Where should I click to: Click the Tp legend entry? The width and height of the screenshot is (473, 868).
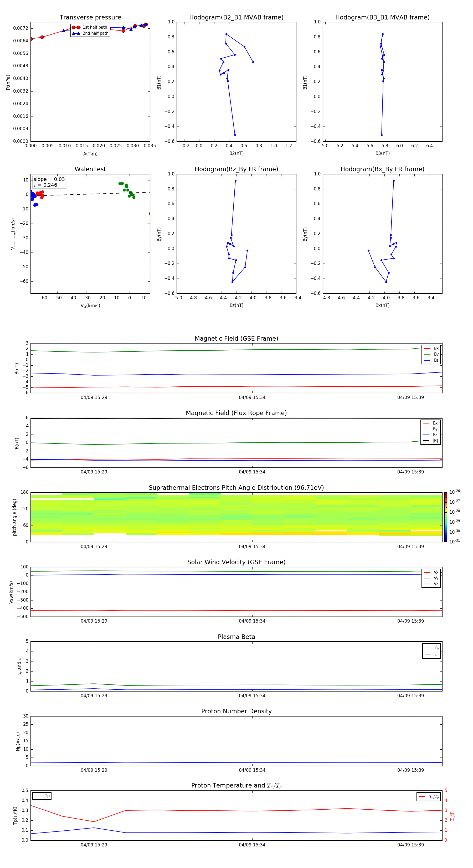(x=42, y=796)
